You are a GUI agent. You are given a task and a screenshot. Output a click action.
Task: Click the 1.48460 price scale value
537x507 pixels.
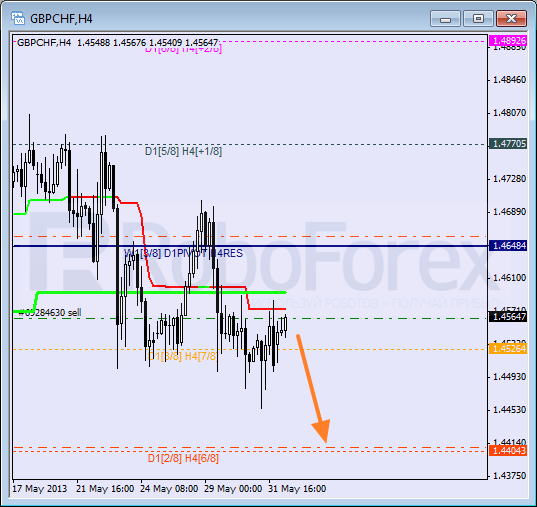509,80
